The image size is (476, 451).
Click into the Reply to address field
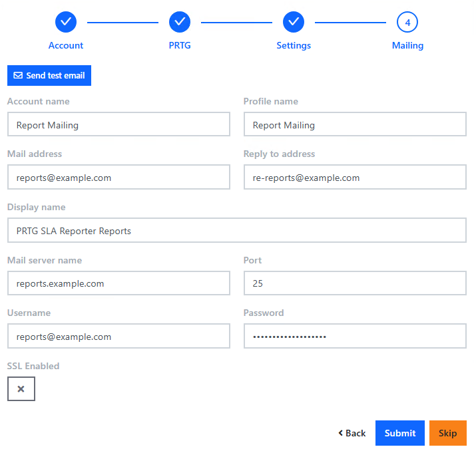[x=355, y=177]
